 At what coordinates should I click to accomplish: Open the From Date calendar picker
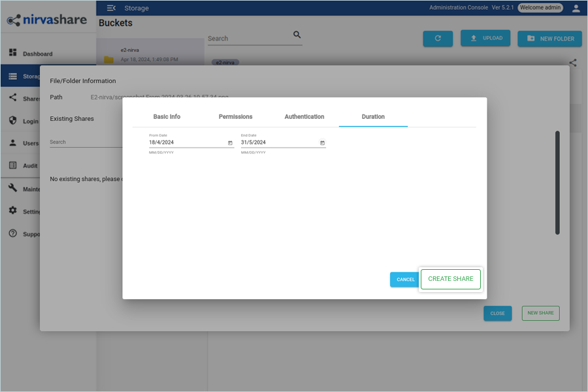coord(230,143)
